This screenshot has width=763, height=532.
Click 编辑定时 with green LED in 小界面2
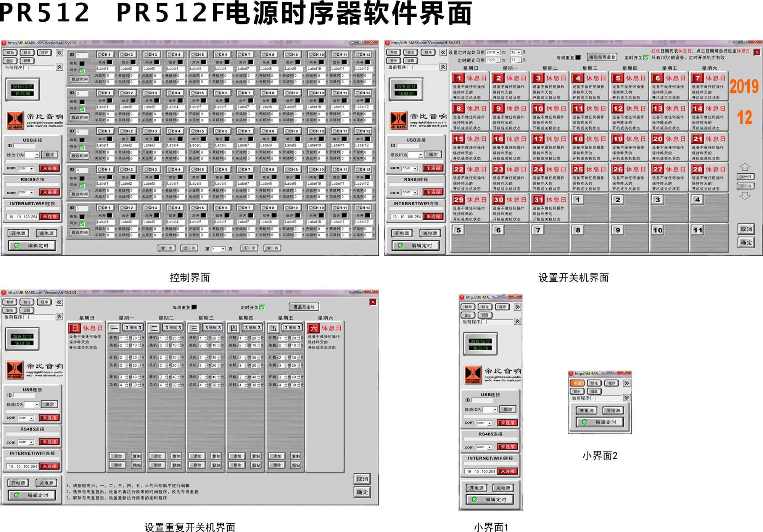[600, 422]
